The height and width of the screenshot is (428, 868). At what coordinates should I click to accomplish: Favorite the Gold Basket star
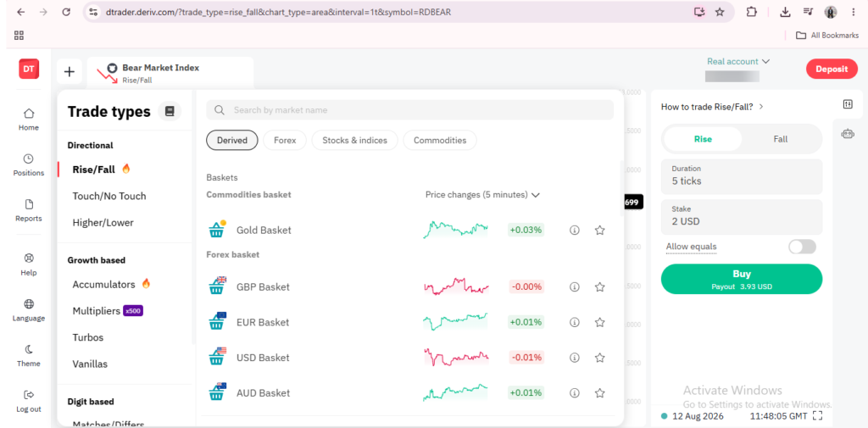tap(599, 230)
